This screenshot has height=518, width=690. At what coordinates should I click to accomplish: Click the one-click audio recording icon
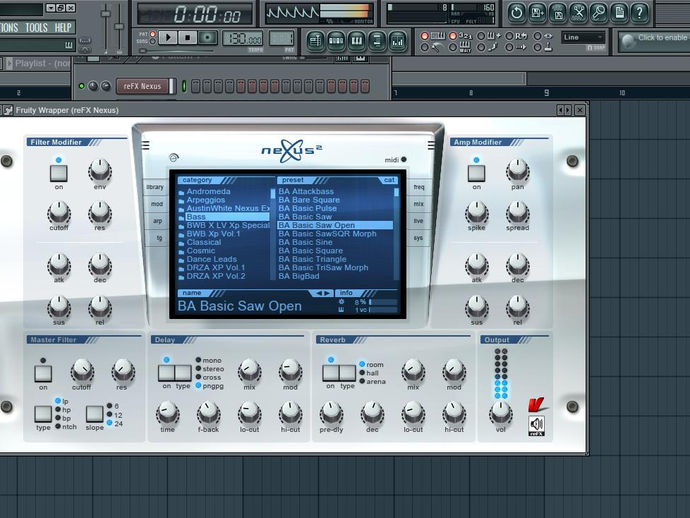pos(578,13)
